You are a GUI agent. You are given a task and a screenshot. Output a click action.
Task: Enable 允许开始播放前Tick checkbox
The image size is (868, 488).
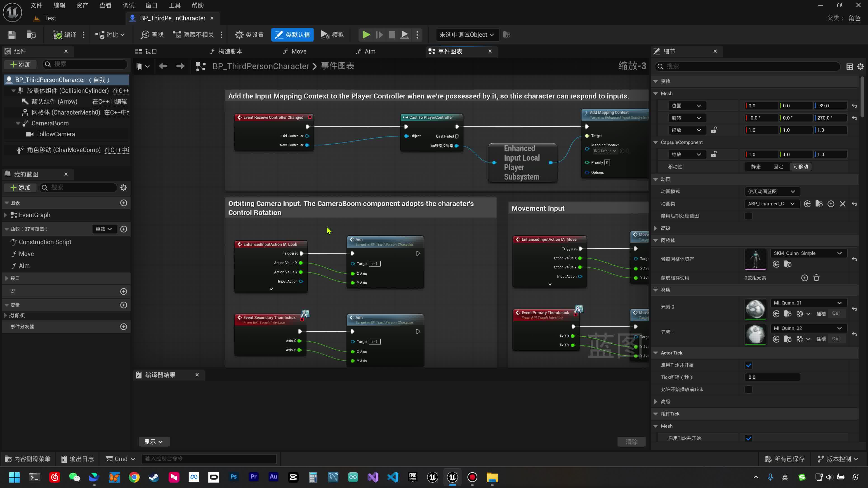click(x=748, y=390)
